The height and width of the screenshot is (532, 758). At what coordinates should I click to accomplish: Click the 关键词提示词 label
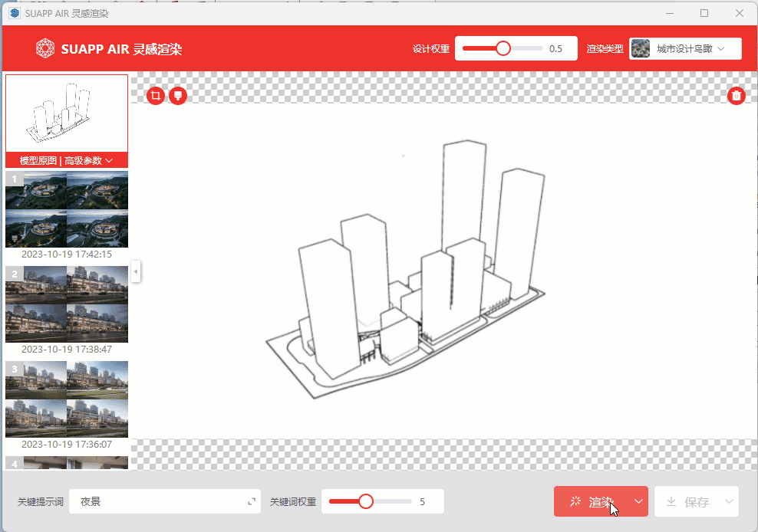point(41,501)
